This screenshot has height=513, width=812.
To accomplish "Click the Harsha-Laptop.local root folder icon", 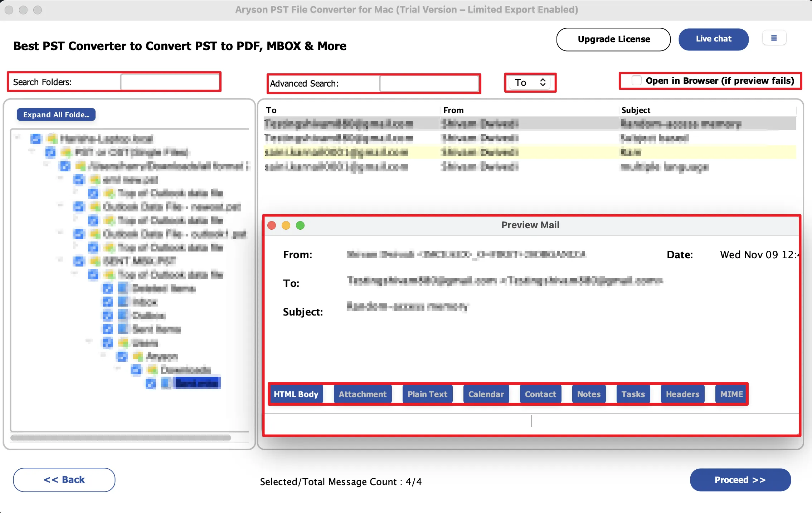I will click(53, 138).
